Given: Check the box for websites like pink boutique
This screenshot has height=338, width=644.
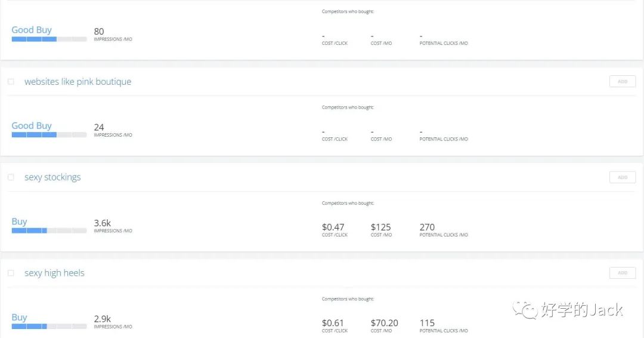Looking at the screenshot, I should (x=11, y=82).
